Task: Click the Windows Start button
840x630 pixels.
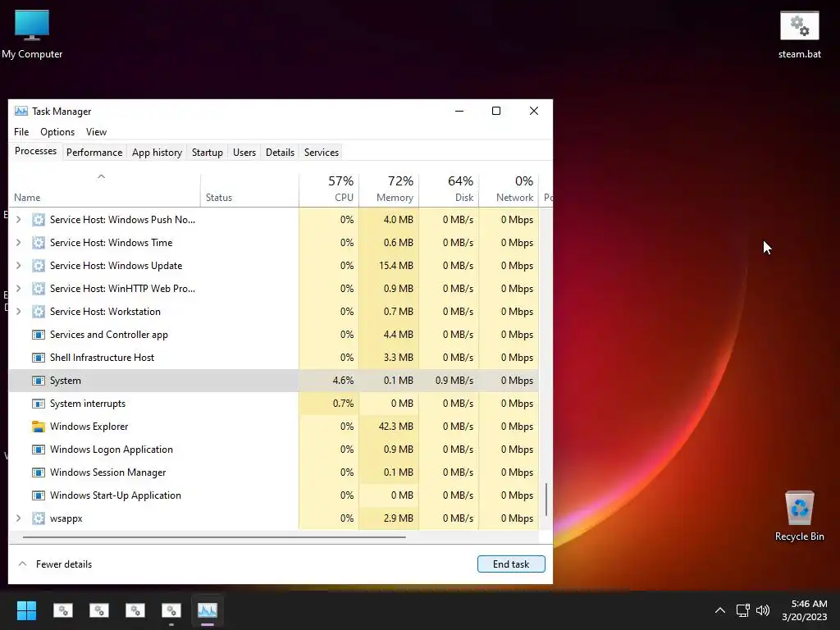Action: click(x=26, y=610)
